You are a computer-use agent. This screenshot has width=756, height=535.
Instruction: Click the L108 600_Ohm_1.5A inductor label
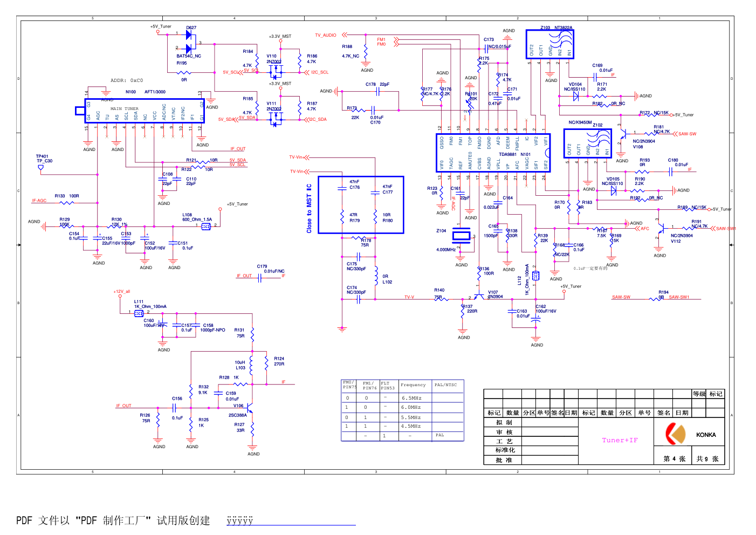pos(197,217)
